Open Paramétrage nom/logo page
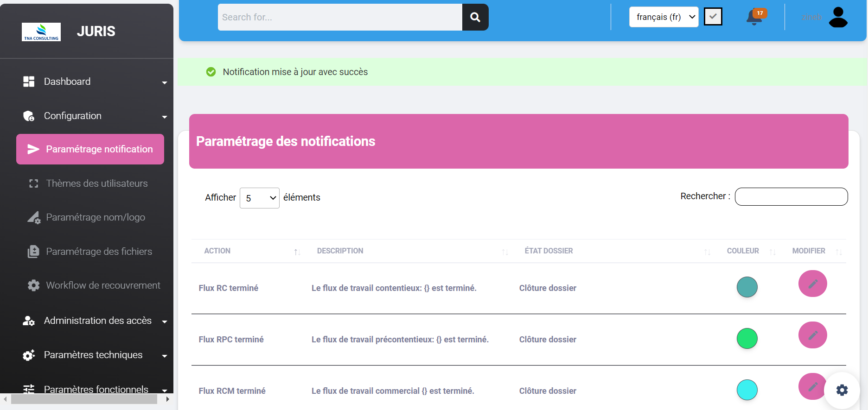 click(x=96, y=217)
